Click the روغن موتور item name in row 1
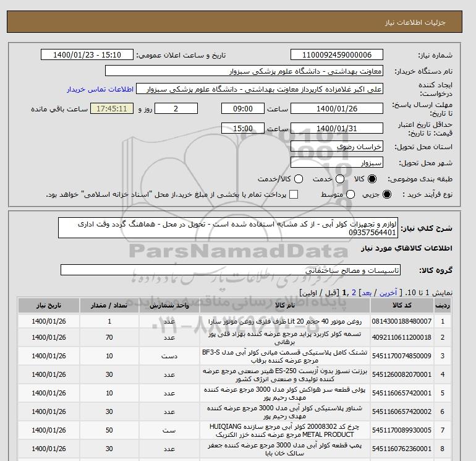 [x=285, y=322]
